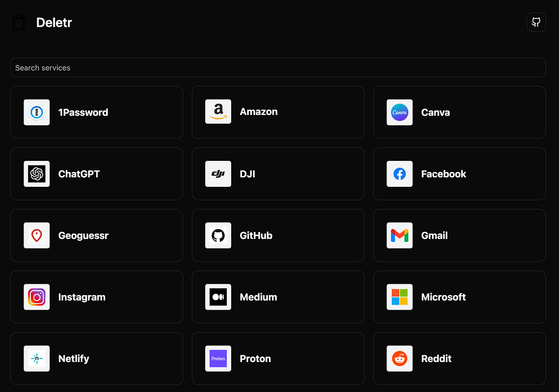Open the Gmail service label
Image resolution: width=559 pixels, height=392 pixels.
coord(434,236)
